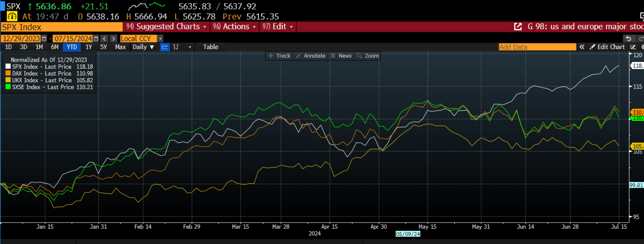This screenshot has height=244, width=644.
Task: Click the pop-out icon beside G 98
Action: pyautogui.click(x=518, y=26)
